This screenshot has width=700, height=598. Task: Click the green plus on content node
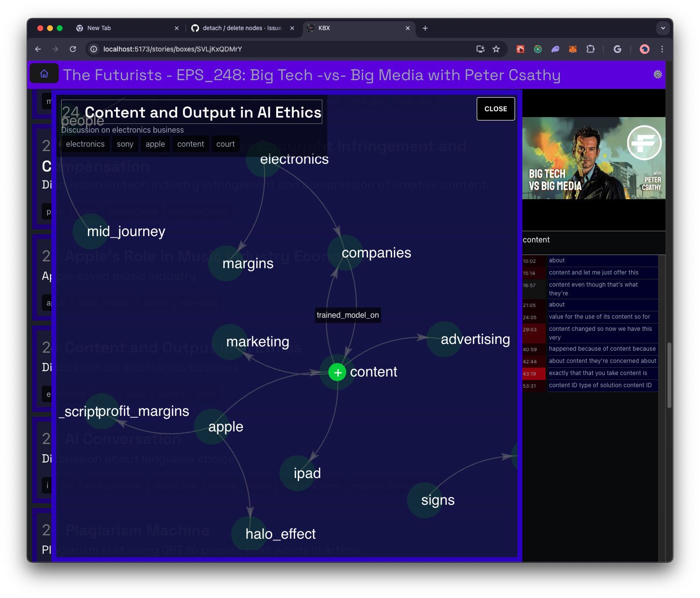(337, 373)
